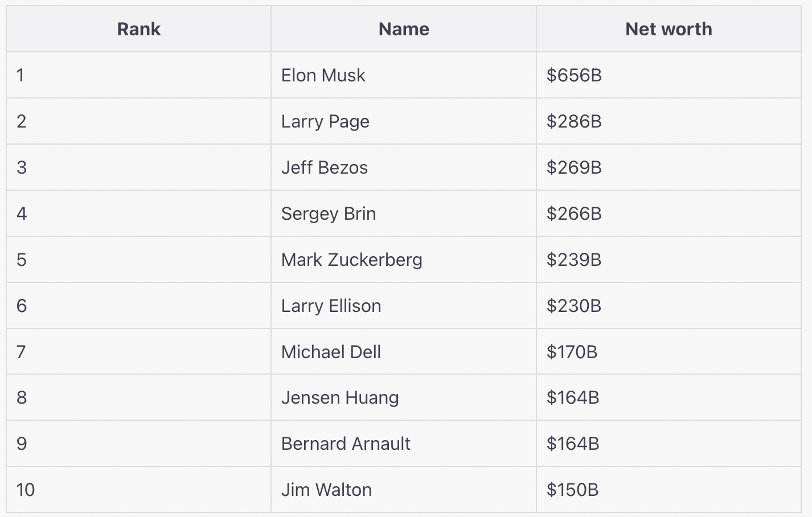812x517 pixels.
Task: Select the Sergey Brin name cell
Action: [329, 214]
